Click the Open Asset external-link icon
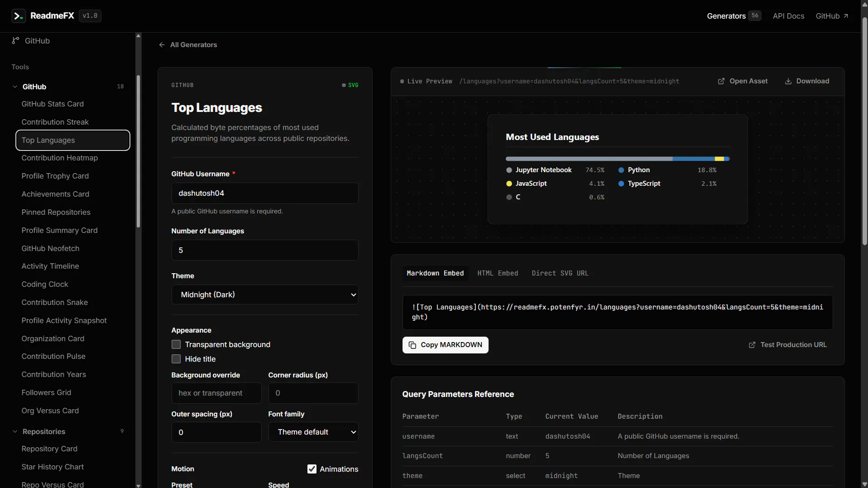This screenshot has width=868, height=488. 721,81
